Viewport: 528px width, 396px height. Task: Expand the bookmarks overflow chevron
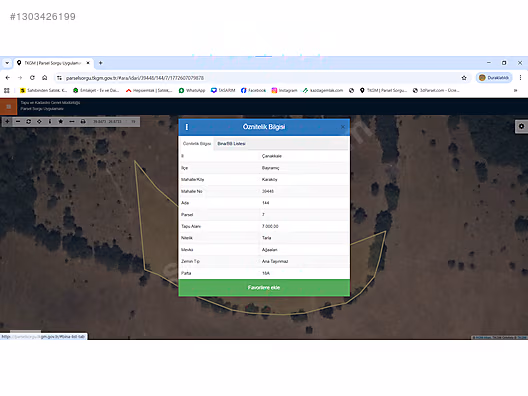click(x=515, y=90)
